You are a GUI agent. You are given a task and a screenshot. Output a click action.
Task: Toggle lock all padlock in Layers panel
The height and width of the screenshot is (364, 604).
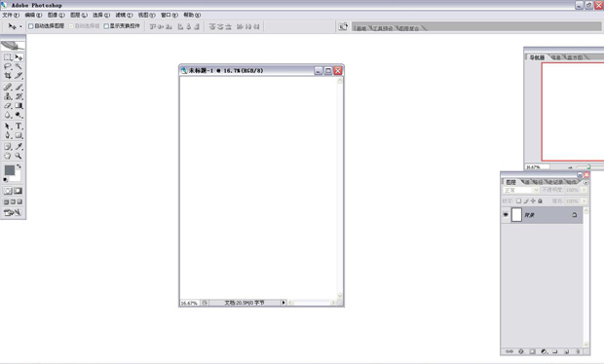540,200
